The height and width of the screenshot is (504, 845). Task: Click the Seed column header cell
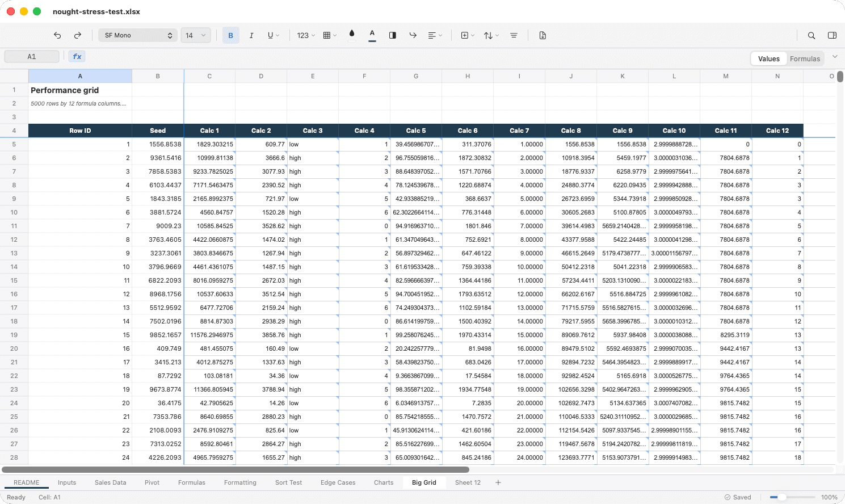[158, 131]
